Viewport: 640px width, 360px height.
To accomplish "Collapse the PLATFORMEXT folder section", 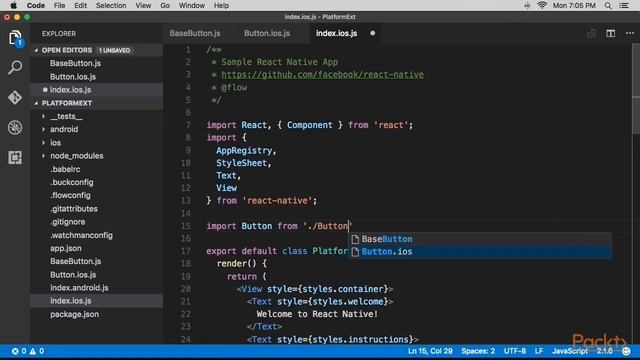I will point(36,103).
